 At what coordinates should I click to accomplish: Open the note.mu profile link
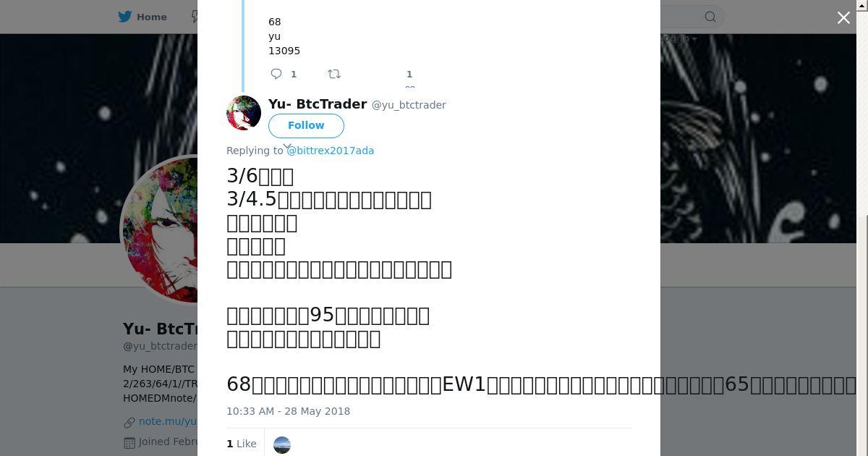click(x=168, y=421)
